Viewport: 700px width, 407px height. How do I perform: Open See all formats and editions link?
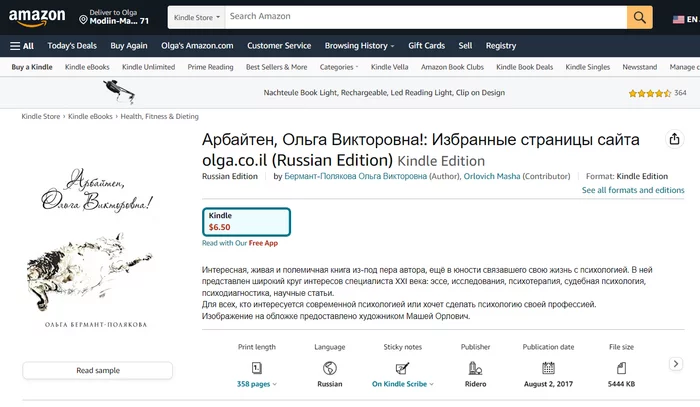pos(633,190)
